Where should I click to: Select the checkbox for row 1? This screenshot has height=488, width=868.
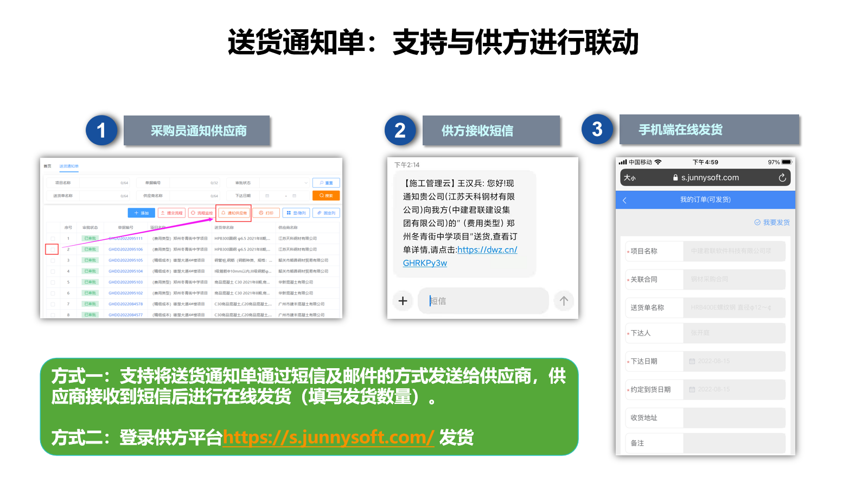click(x=53, y=239)
